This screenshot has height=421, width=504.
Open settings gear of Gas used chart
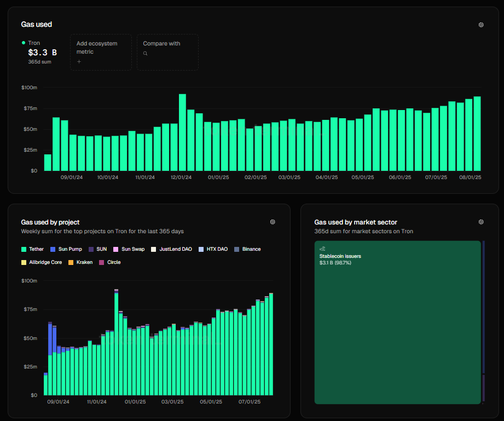481,25
